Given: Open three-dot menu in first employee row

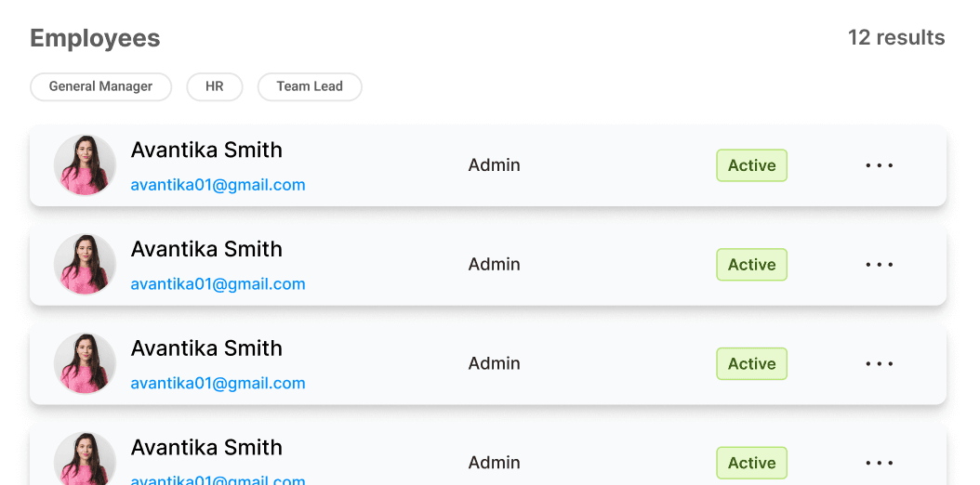Looking at the screenshot, I should 879,165.
